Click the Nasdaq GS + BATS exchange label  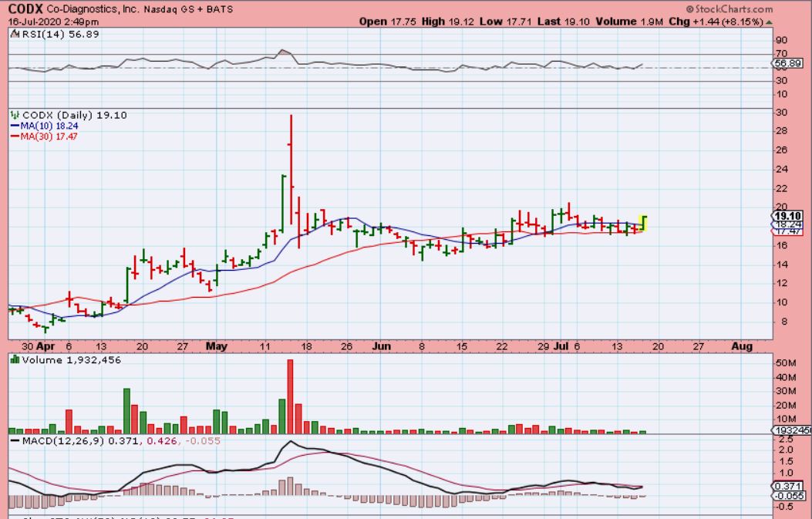[188, 9]
